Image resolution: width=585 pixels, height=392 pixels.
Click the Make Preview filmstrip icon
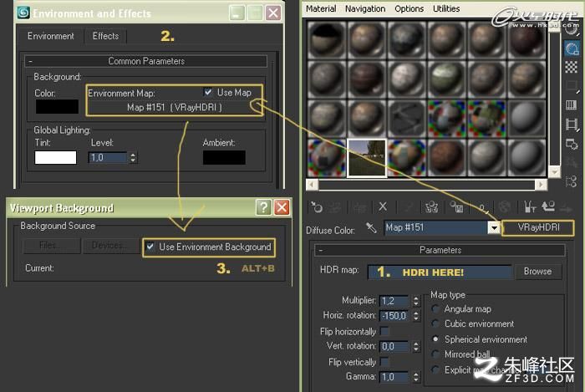[x=572, y=125]
